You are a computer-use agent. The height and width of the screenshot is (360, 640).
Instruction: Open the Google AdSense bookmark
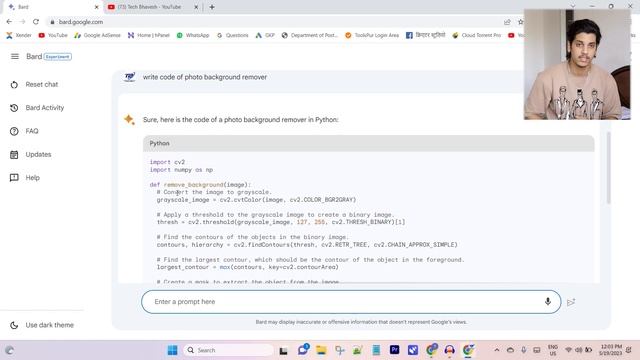(x=98, y=36)
